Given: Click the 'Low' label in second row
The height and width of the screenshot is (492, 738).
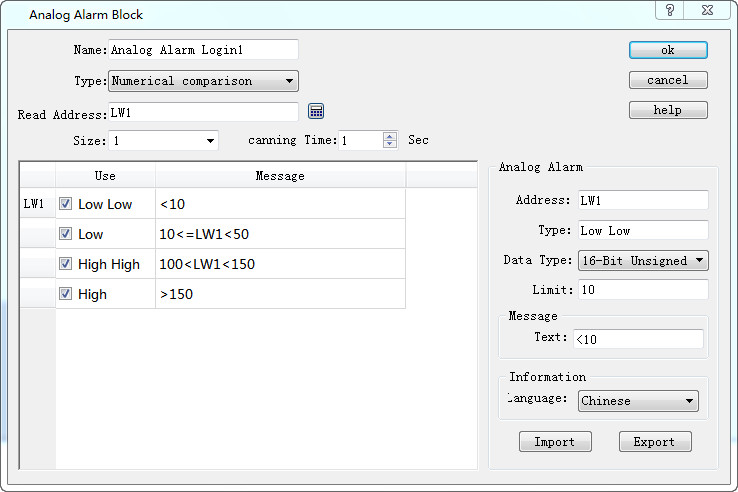Looking at the screenshot, I should click(90, 234).
